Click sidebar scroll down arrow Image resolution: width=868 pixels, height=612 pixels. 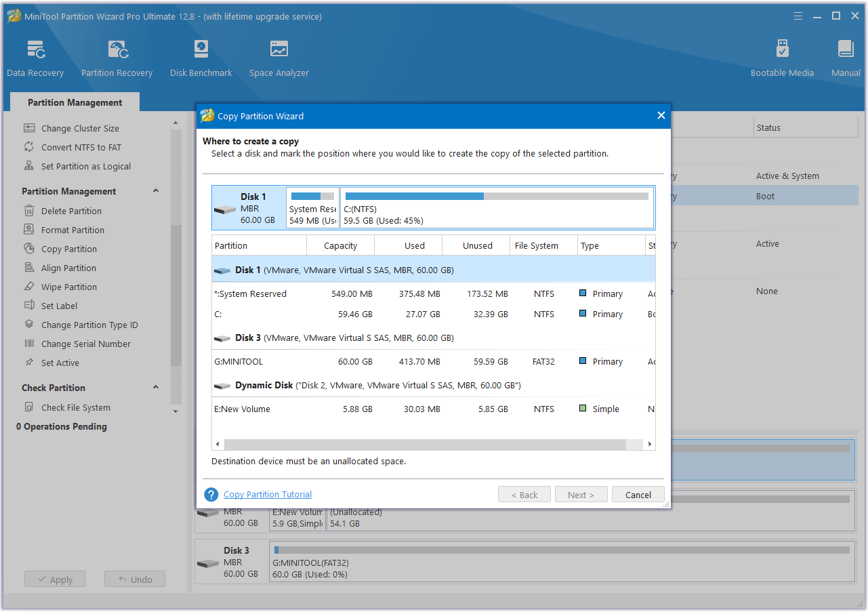[x=175, y=411]
